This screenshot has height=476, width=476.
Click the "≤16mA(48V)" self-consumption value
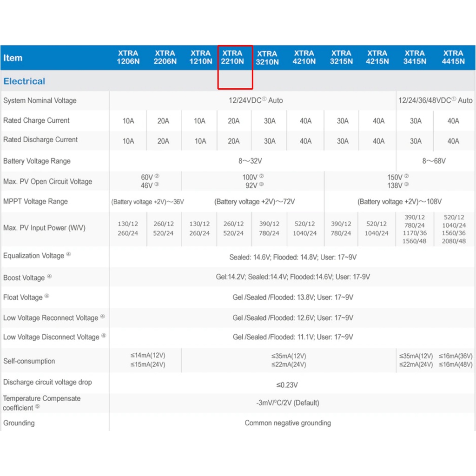coord(456,364)
